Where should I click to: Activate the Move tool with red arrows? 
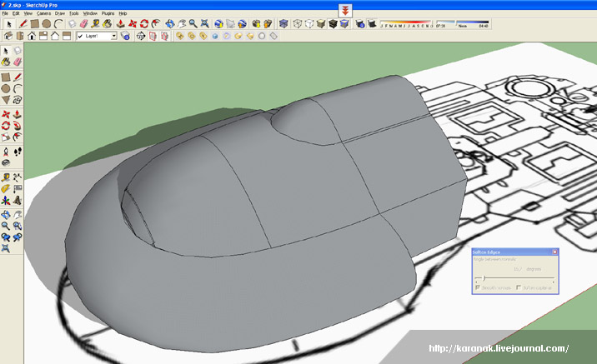6,113
